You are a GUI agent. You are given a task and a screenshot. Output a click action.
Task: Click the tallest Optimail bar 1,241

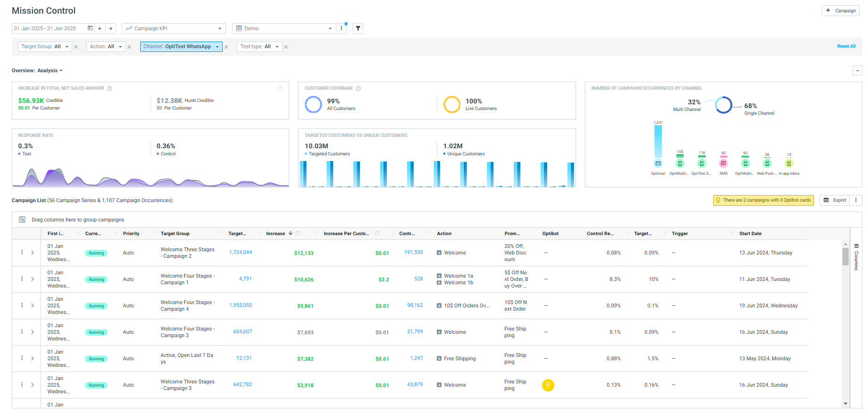658,141
